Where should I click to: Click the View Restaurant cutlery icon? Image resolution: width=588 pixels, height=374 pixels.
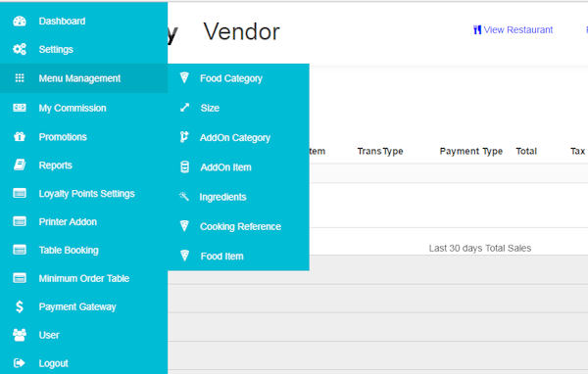tap(477, 29)
